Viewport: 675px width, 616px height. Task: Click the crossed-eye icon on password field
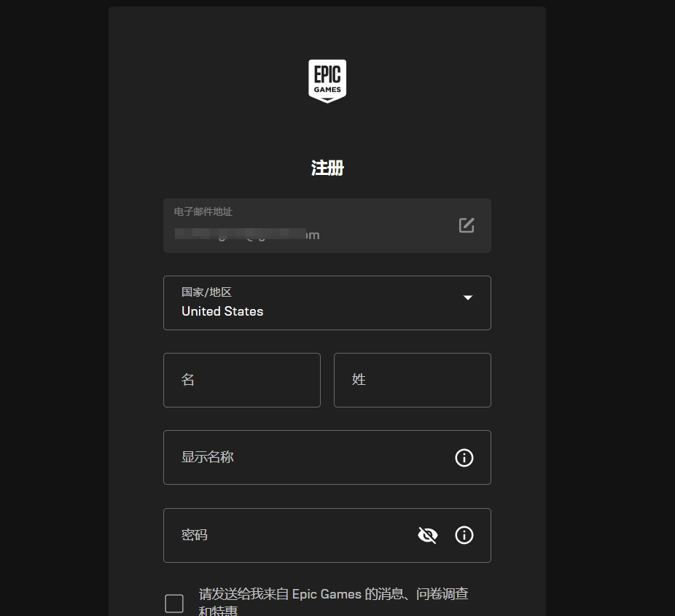pos(428,535)
